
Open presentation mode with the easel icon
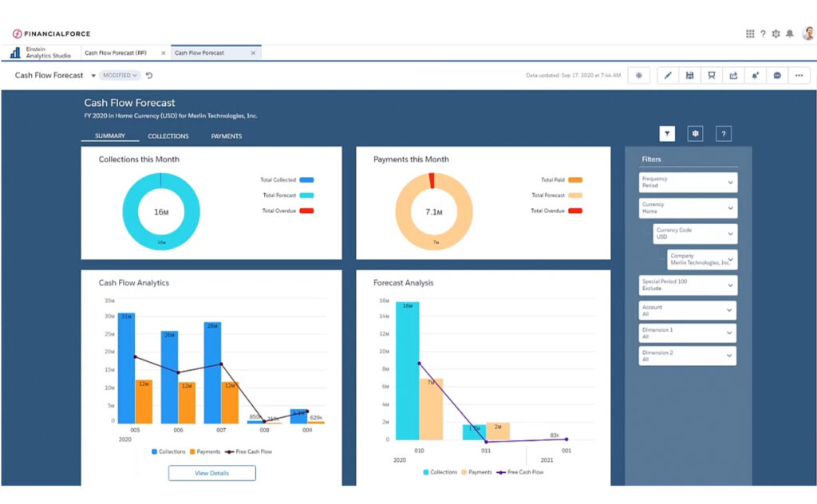click(x=711, y=76)
